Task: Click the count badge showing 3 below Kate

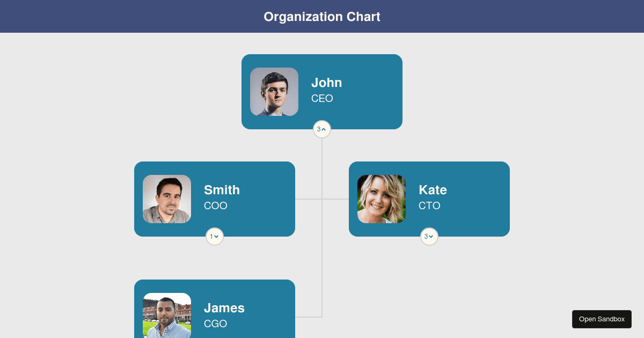Action: (x=429, y=236)
